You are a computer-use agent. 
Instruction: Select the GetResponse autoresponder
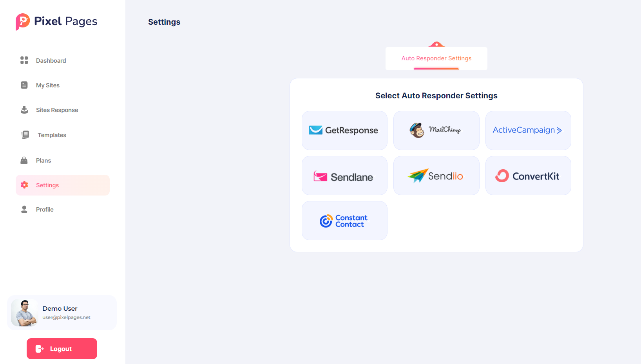click(x=344, y=130)
